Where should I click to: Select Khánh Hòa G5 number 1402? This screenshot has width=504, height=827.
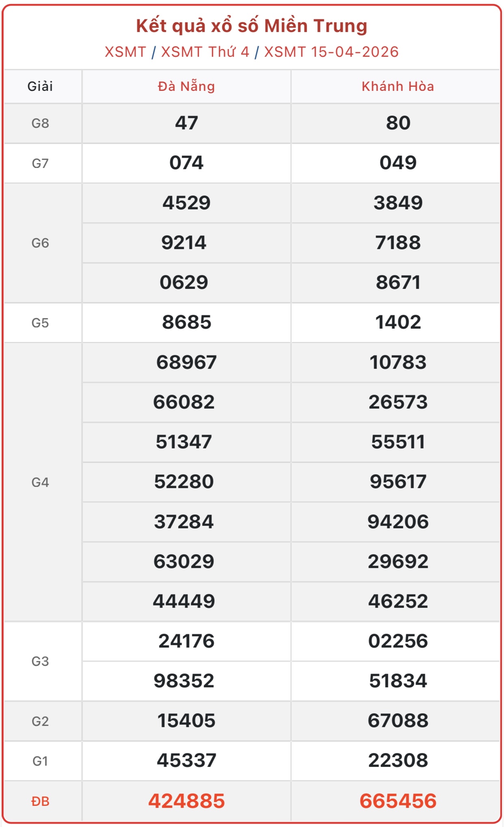[398, 322]
